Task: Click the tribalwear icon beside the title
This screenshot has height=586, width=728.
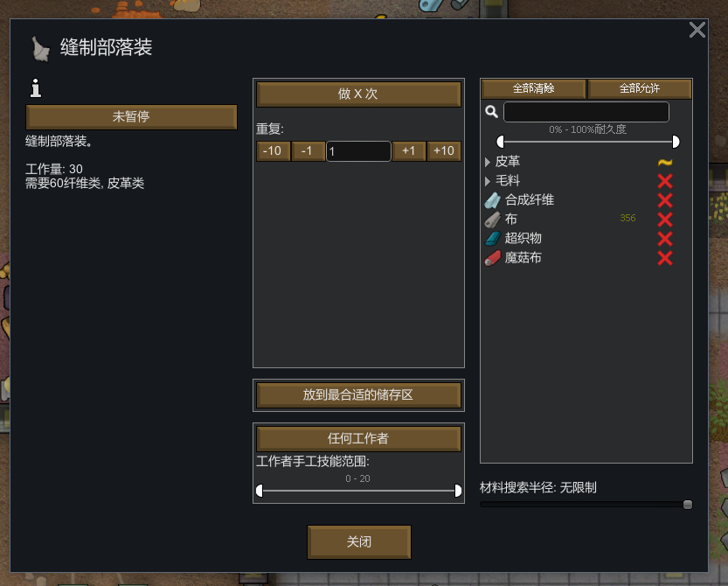Action: 40,49
